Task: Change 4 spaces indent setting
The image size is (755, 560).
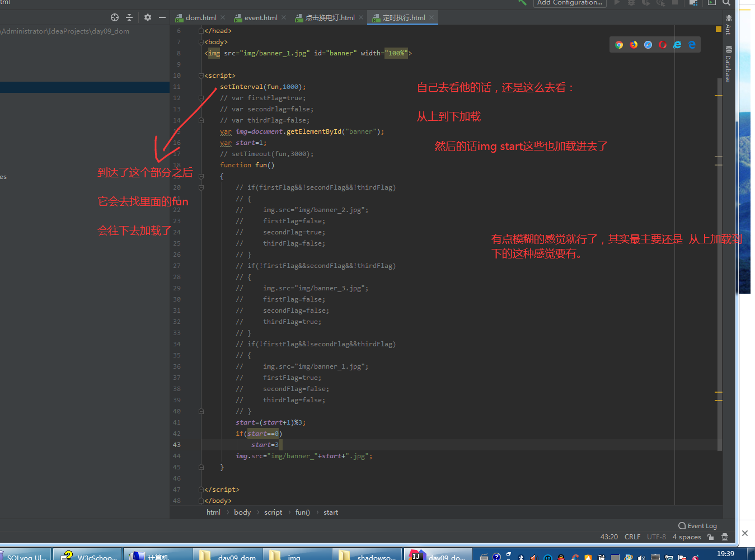Action: [687, 537]
